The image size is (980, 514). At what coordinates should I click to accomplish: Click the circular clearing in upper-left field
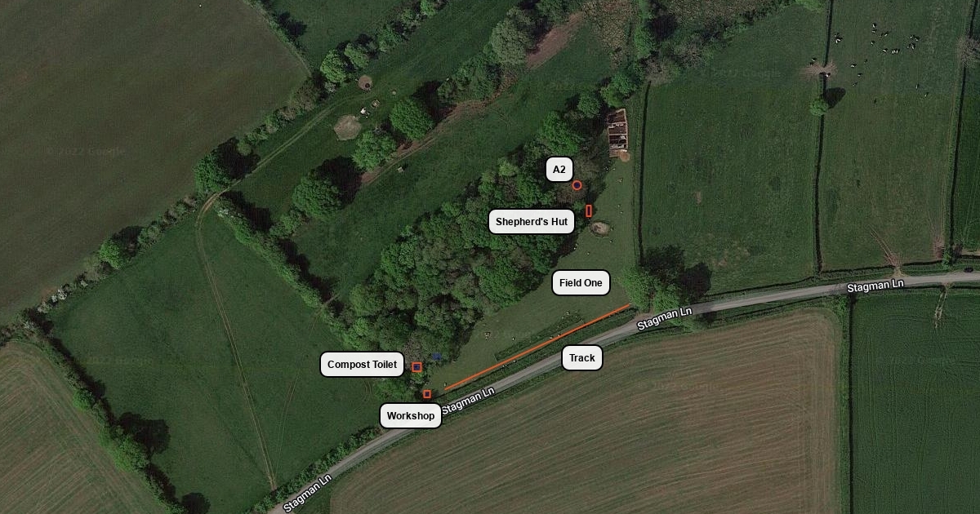pyautogui.click(x=347, y=127)
